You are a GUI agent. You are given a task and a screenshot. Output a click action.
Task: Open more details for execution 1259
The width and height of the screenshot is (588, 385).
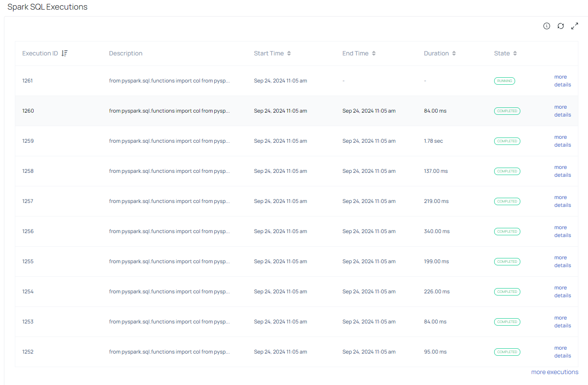click(x=562, y=141)
